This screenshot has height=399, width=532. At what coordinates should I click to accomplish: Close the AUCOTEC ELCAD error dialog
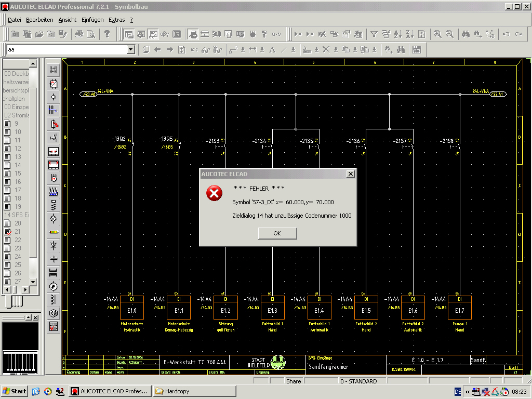(351, 174)
